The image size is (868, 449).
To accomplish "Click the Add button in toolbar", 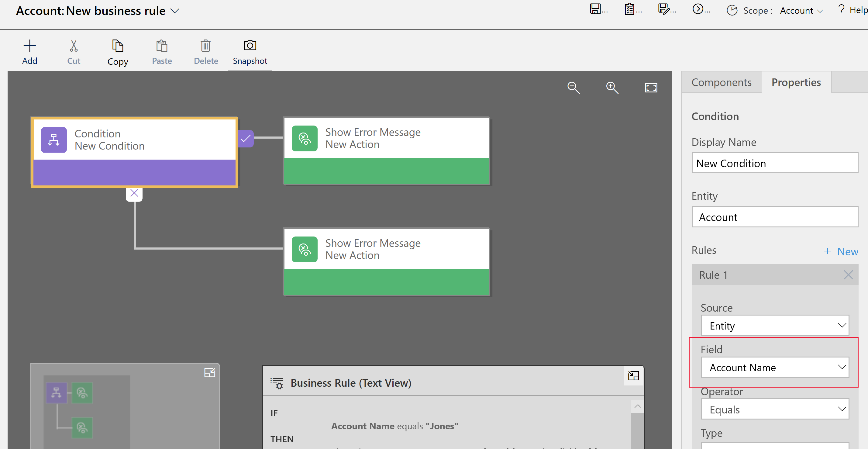I will (x=29, y=51).
